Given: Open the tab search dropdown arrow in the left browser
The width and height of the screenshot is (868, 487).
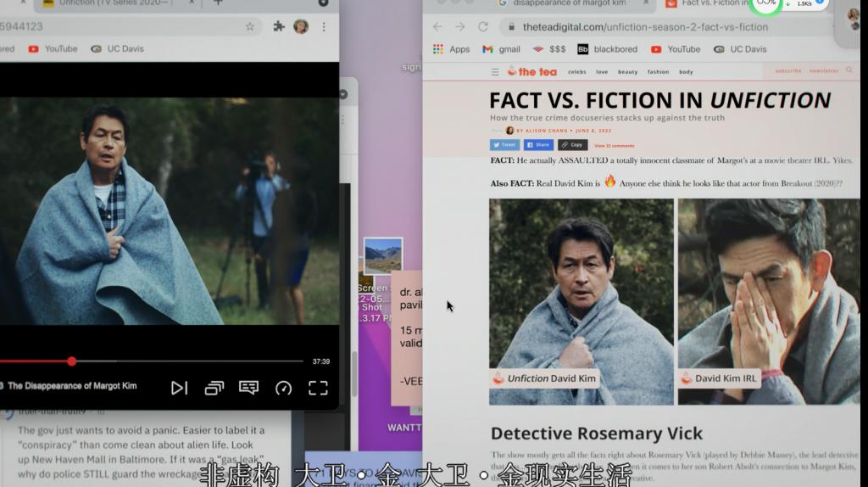Looking at the screenshot, I should click(323, 3).
